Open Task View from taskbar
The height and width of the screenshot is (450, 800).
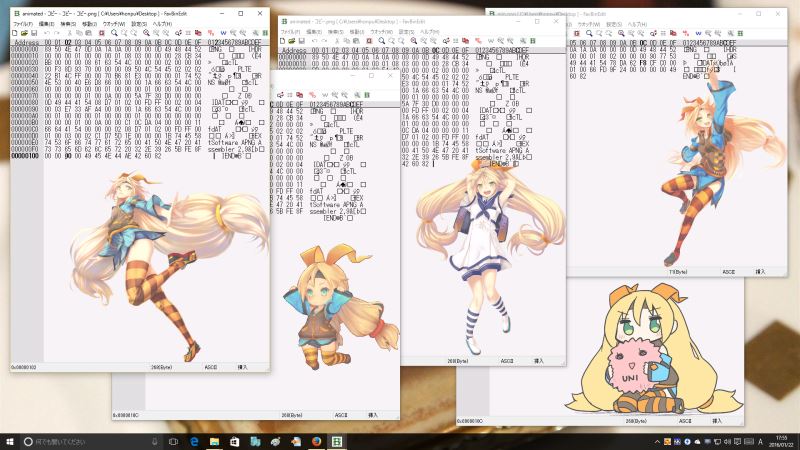click(x=173, y=441)
